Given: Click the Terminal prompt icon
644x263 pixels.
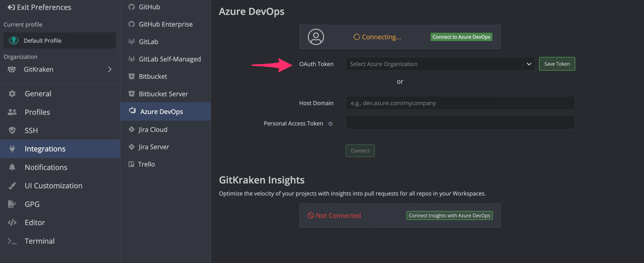Looking at the screenshot, I should point(12,241).
